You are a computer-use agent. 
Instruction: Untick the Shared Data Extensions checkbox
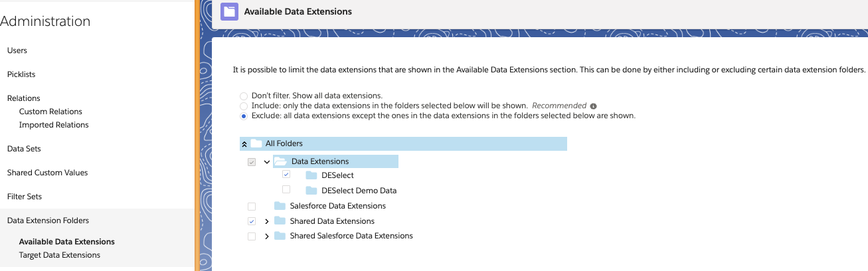click(x=252, y=221)
